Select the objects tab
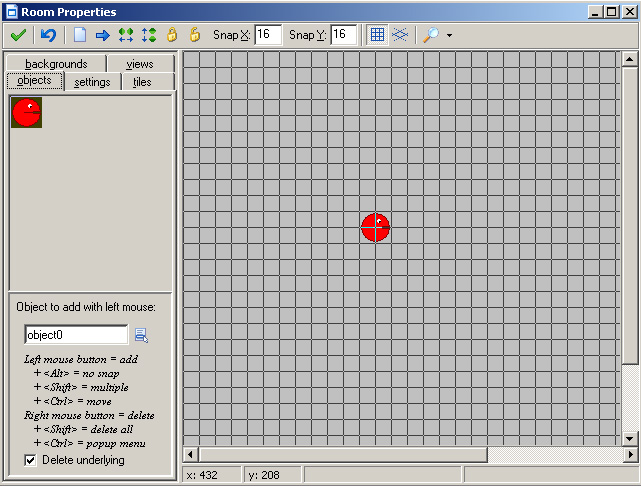Screen dimensions: 641x486 coord(35,81)
